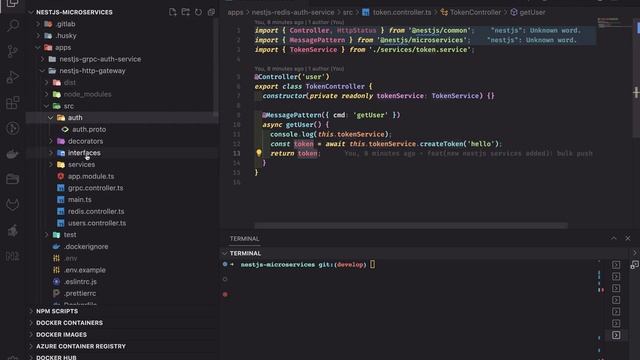Screen dimensions: 640x360
Task: Expand the interfaces folder
Action: click(x=51, y=153)
